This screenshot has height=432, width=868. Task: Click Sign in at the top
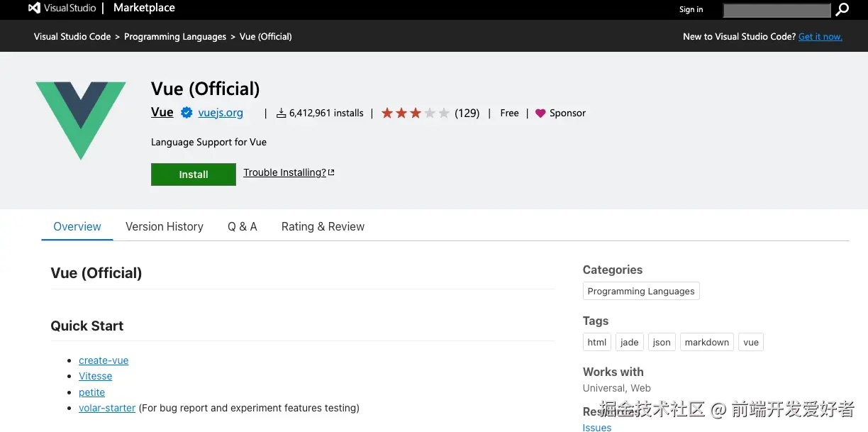pos(691,9)
